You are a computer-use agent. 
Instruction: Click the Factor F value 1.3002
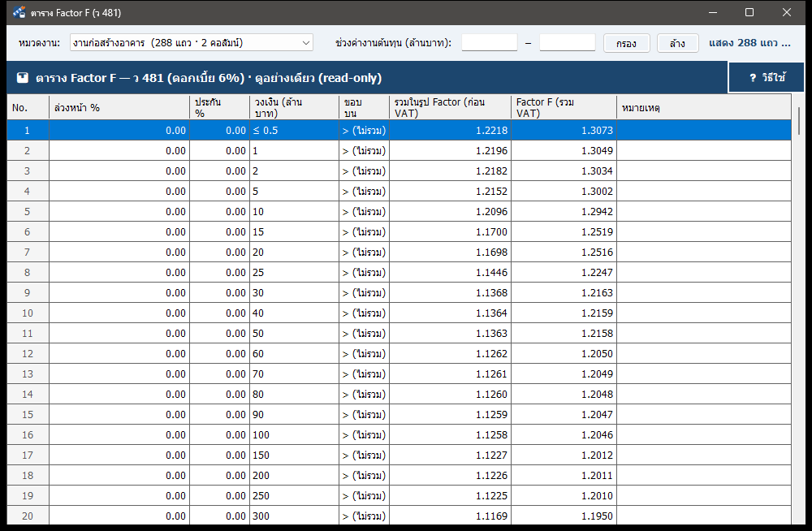click(x=564, y=191)
